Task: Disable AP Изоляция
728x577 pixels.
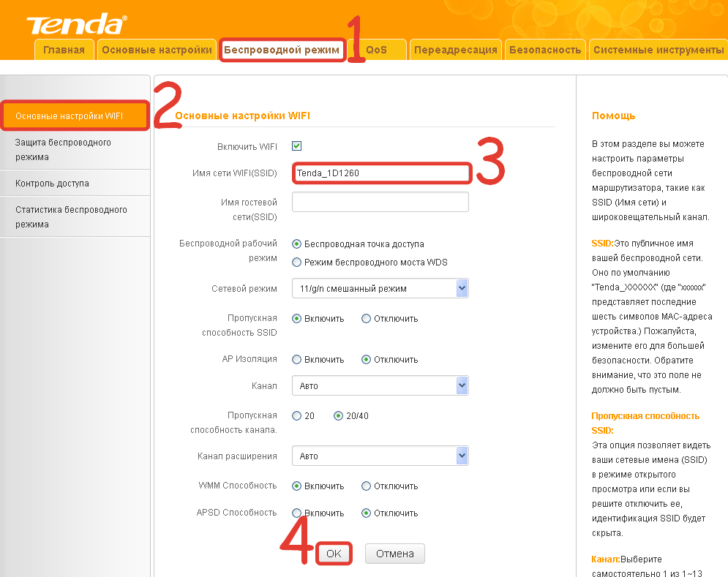Action: 367,359
